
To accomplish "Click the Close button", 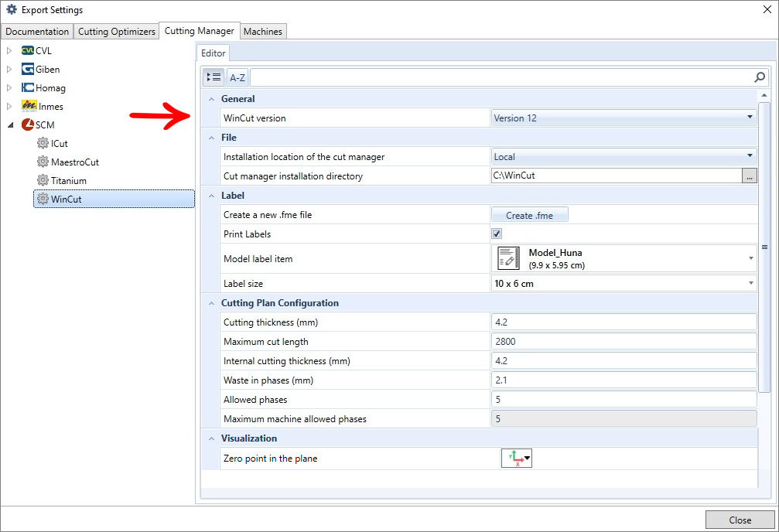I will click(x=740, y=520).
